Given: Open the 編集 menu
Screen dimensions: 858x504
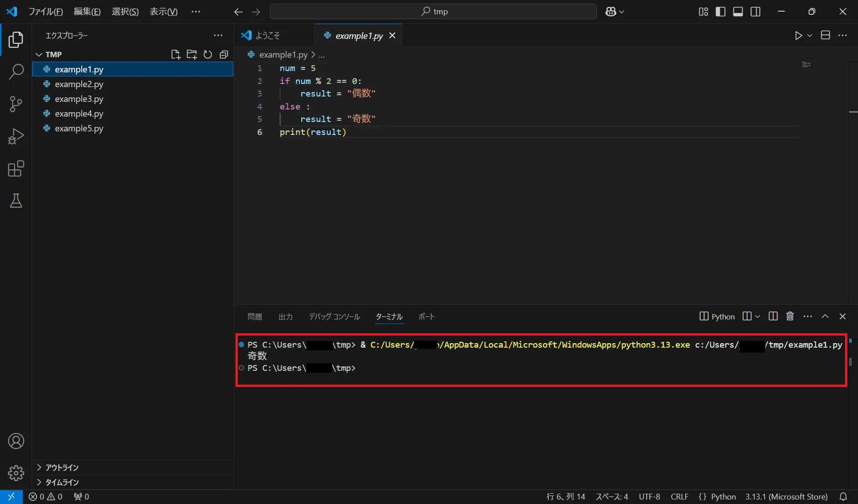Looking at the screenshot, I should coord(87,12).
